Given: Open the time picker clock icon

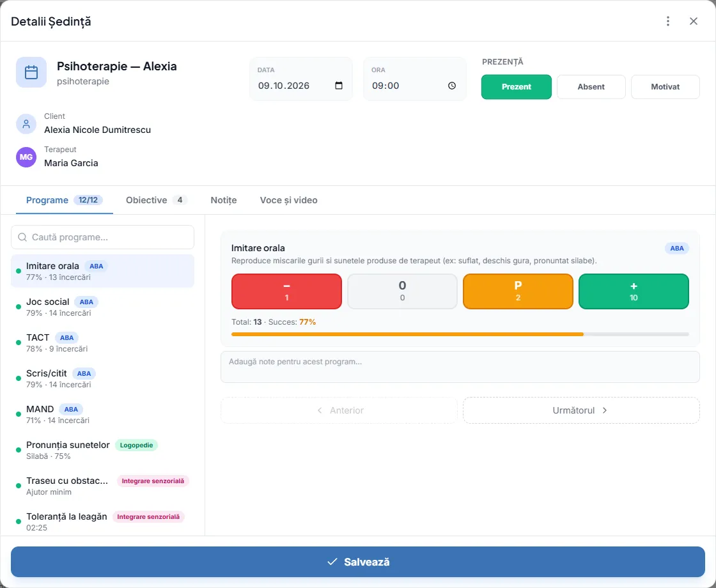Looking at the screenshot, I should tap(451, 86).
